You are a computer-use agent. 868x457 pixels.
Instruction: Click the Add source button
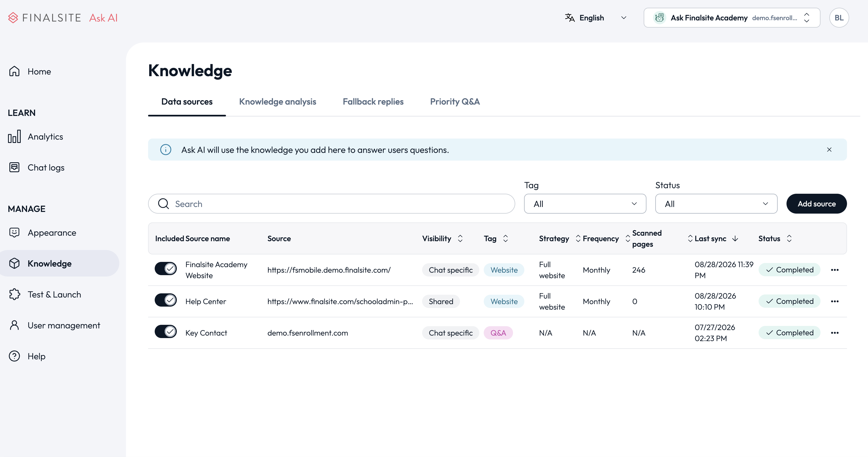(x=816, y=204)
